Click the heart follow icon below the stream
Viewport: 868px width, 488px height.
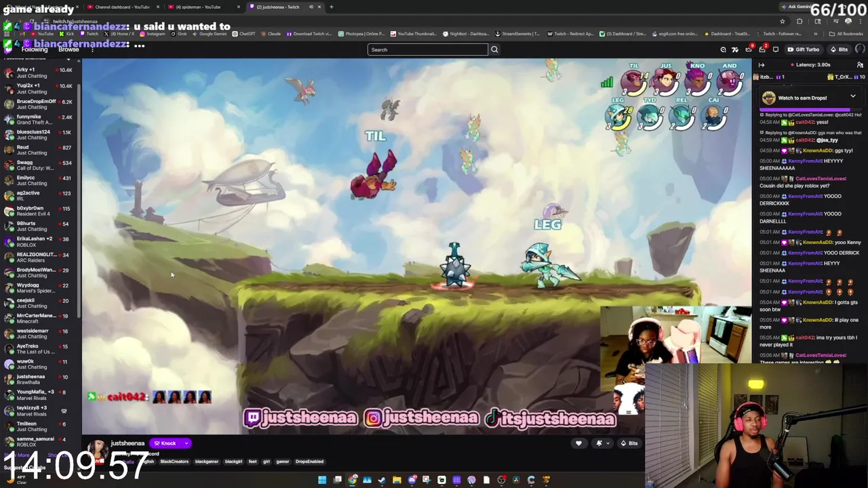(x=578, y=443)
